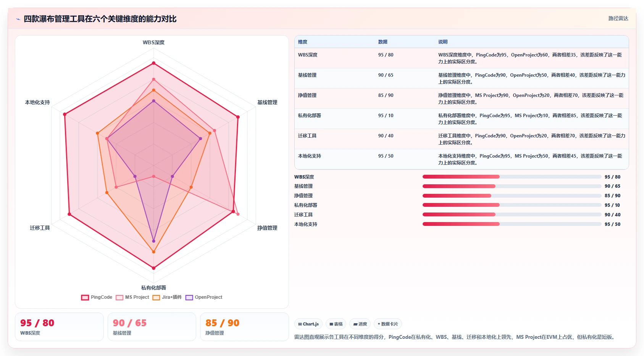Click the 私有化部署 description text in the table
The width and height of the screenshot is (644, 356).
tap(530, 119)
